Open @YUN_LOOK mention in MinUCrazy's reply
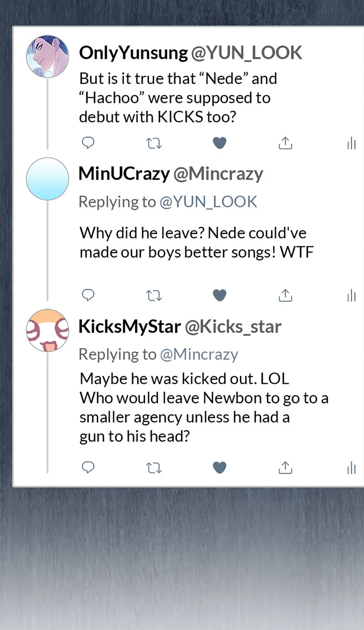The height and width of the screenshot is (630, 364). [208, 202]
